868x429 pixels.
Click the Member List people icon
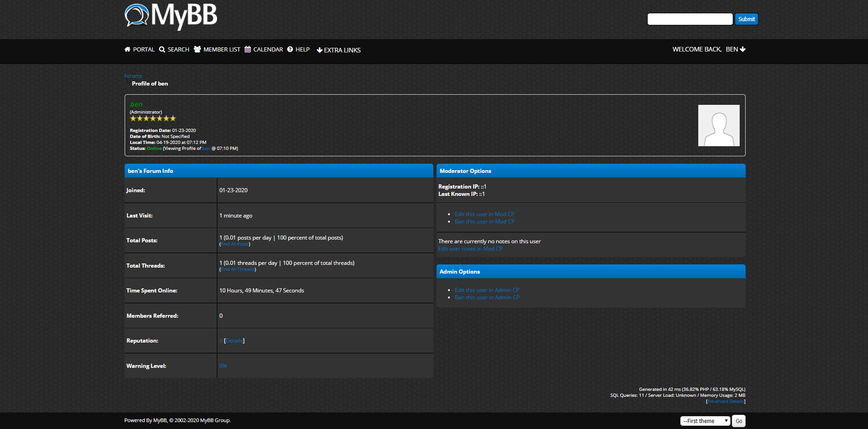pos(197,50)
